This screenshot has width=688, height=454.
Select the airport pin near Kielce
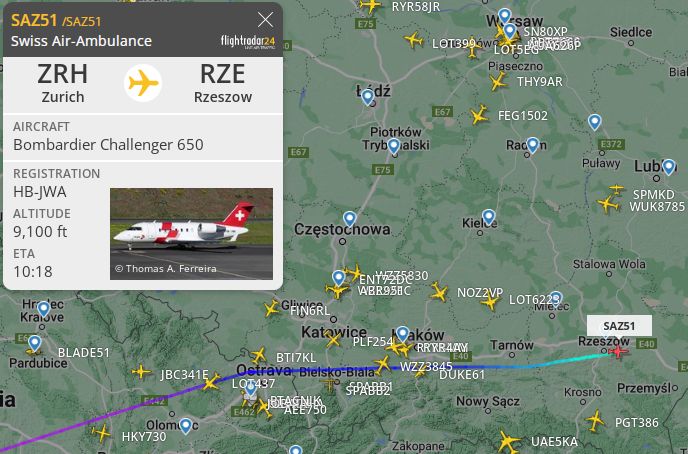coord(488,217)
